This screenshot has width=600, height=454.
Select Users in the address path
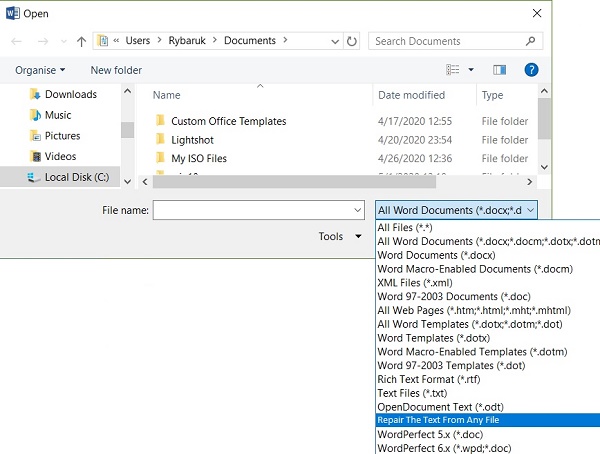138,41
